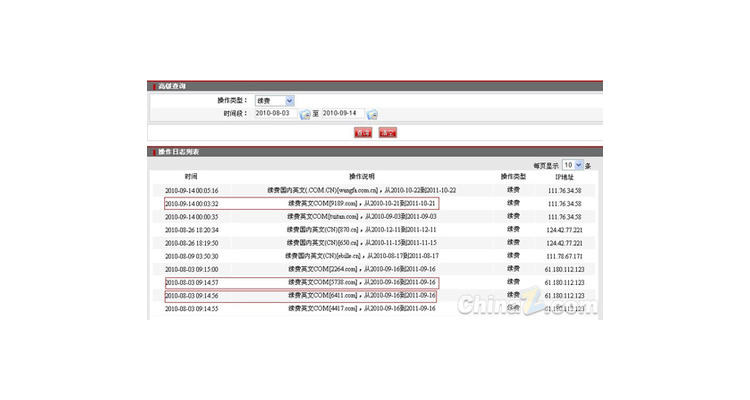Click the renewal description ending 2011-09-03
Screen dimensions: 750x400
point(362,217)
